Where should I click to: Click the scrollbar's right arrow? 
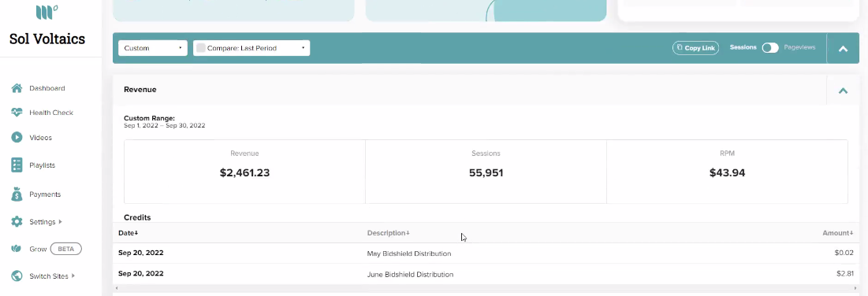pos(856,288)
